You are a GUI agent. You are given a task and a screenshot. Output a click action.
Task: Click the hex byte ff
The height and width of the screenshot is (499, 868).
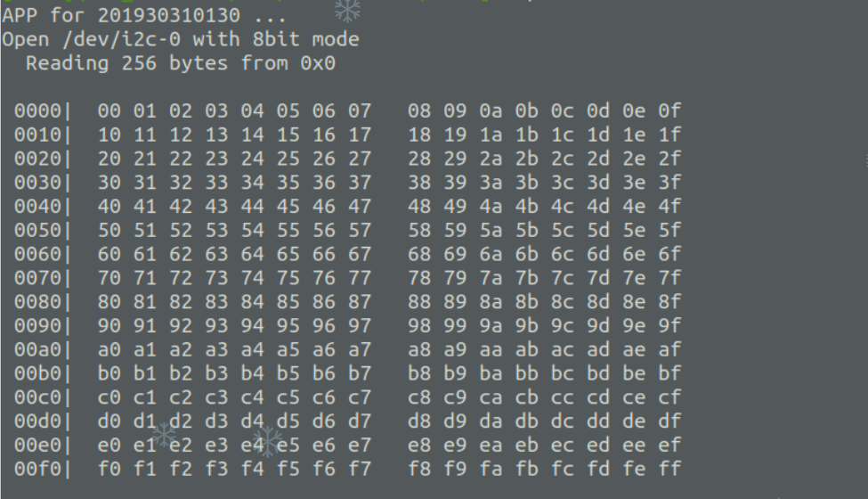pos(669,469)
